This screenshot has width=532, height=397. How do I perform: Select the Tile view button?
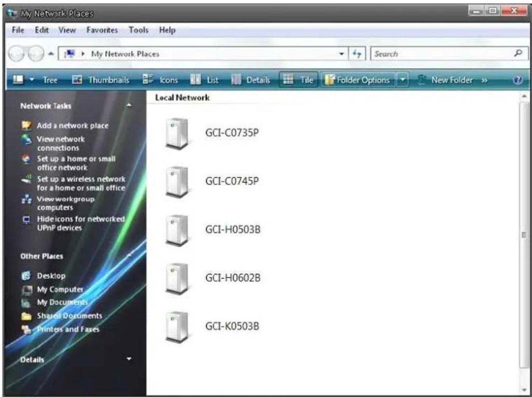[298, 80]
